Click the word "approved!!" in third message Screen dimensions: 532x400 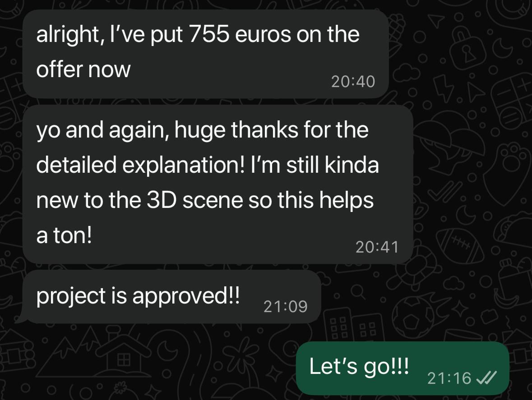(x=186, y=297)
